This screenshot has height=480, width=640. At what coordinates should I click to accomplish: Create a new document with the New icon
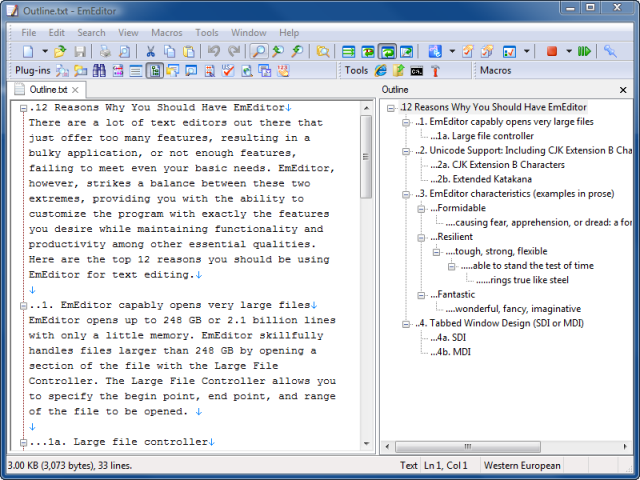pos(28,51)
